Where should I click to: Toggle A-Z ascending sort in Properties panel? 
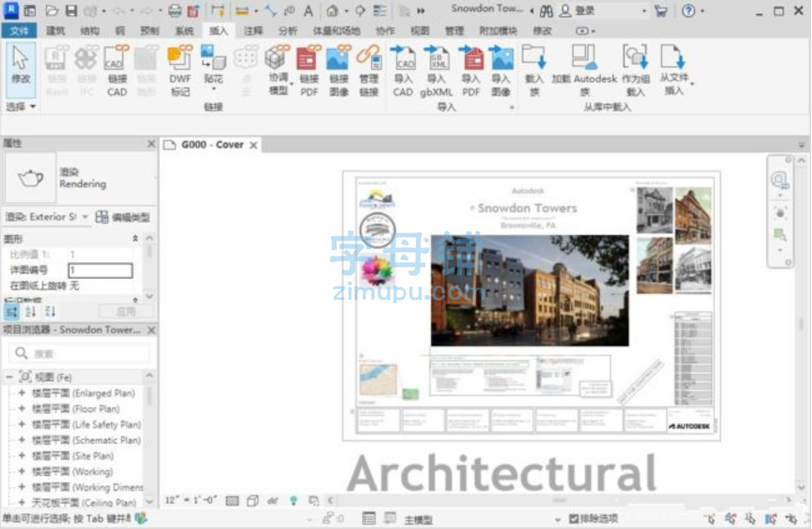coord(31,312)
